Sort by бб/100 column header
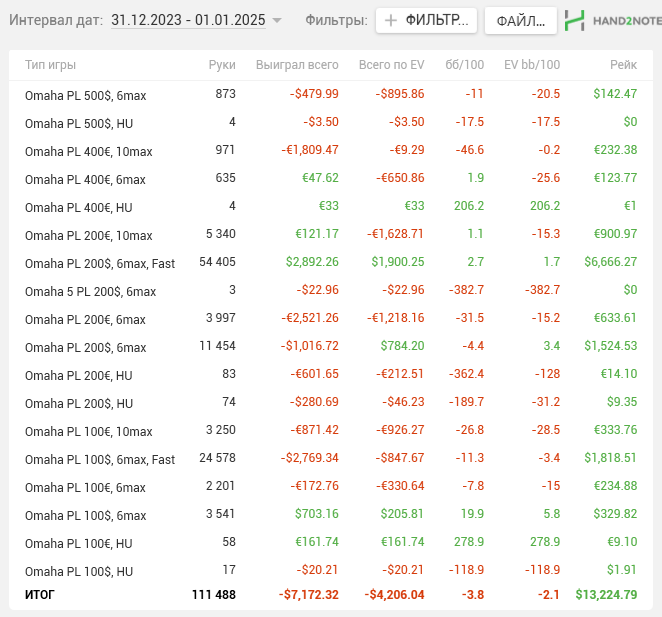The height and width of the screenshot is (617, 662). [464, 65]
